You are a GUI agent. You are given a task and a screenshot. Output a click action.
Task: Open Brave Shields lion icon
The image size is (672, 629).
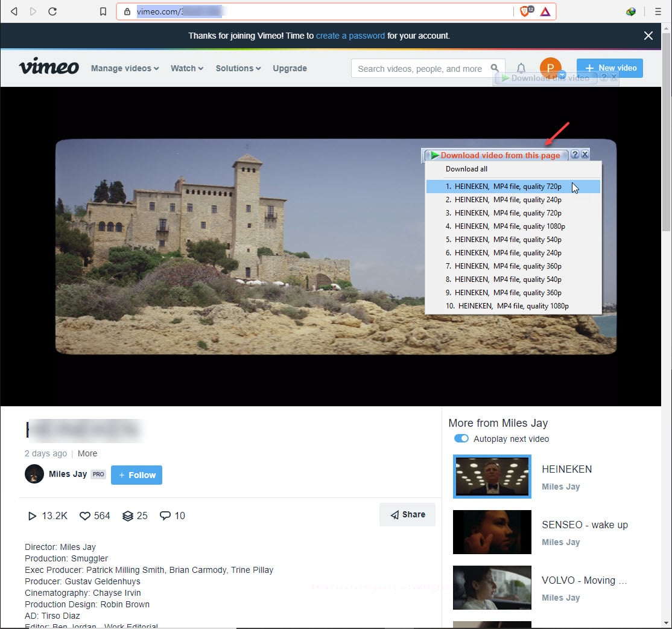526,11
